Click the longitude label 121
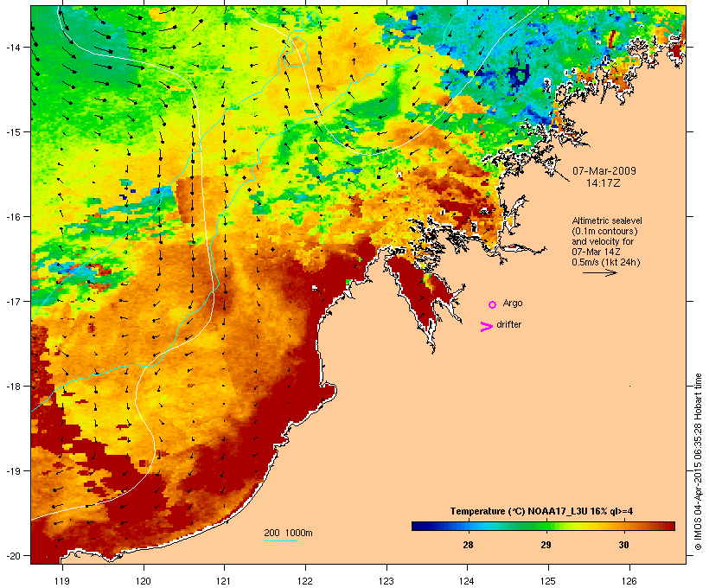Image resolution: width=709 pixels, height=588 pixels. (224, 581)
